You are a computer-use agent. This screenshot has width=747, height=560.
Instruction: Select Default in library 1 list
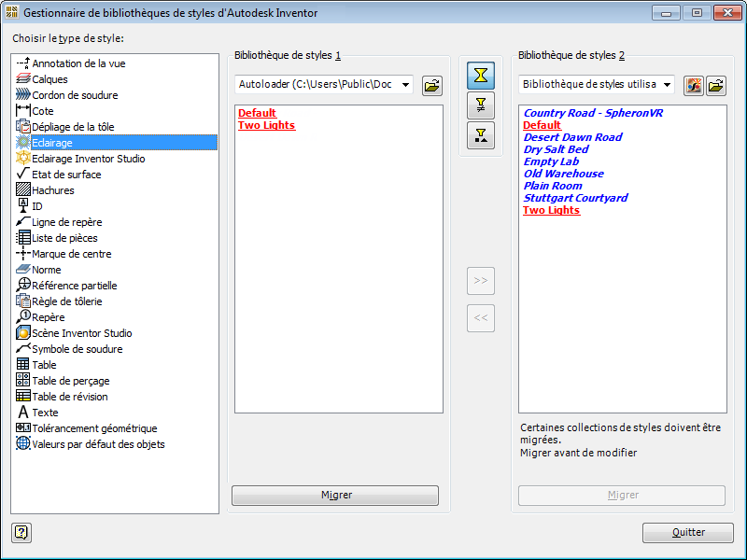click(x=258, y=113)
